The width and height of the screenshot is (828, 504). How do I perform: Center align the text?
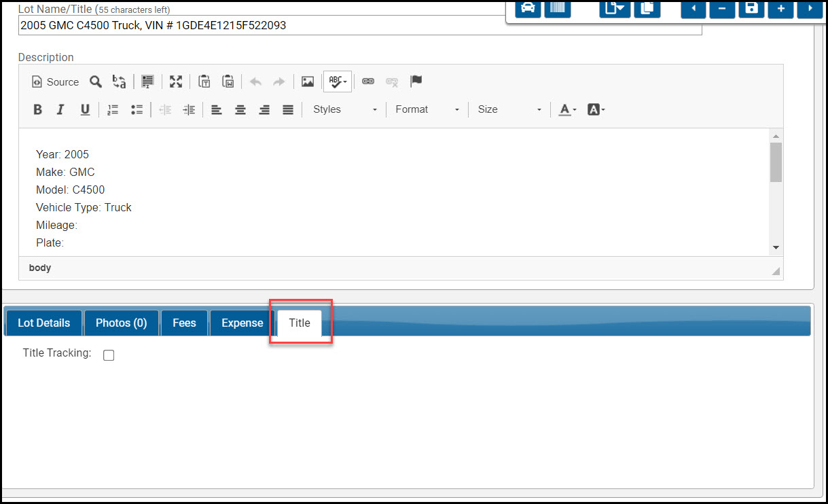click(240, 109)
